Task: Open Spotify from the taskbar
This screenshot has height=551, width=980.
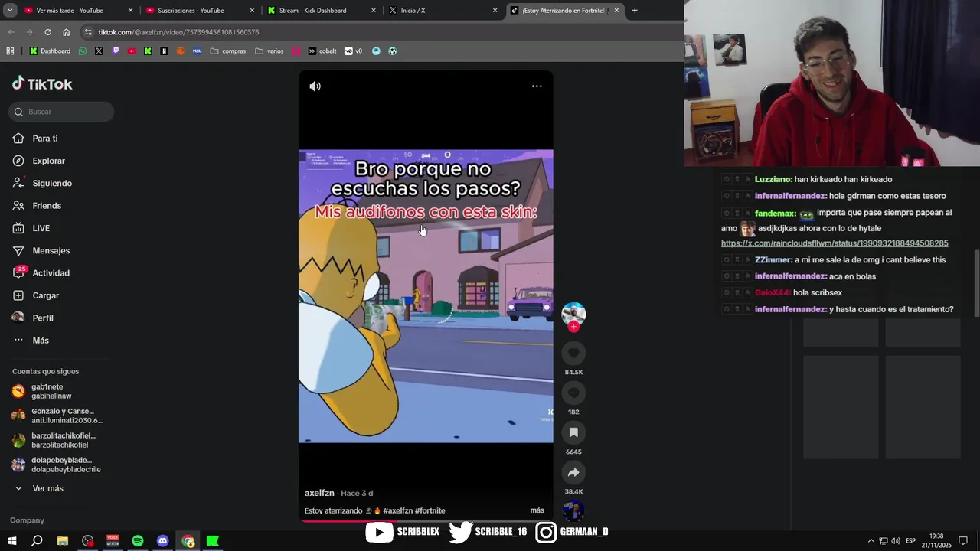Action: tap(138, 541)
